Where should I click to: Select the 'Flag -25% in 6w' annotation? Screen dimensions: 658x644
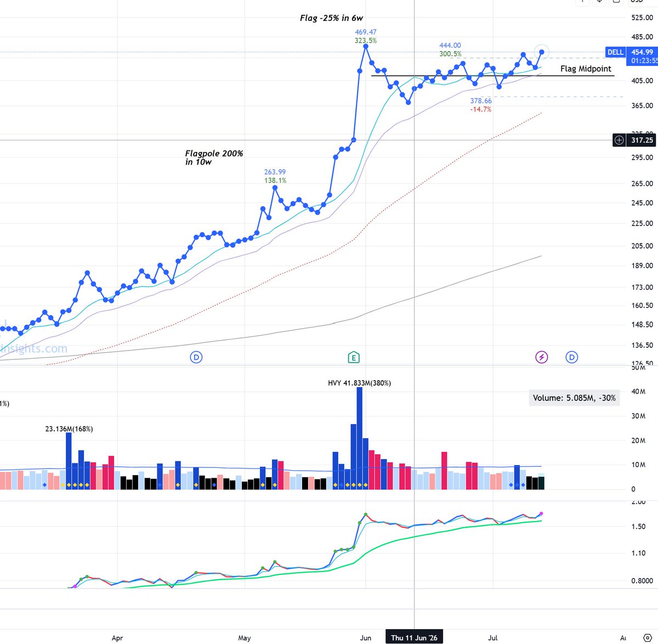pyautogui.click(x=331, y=18)
